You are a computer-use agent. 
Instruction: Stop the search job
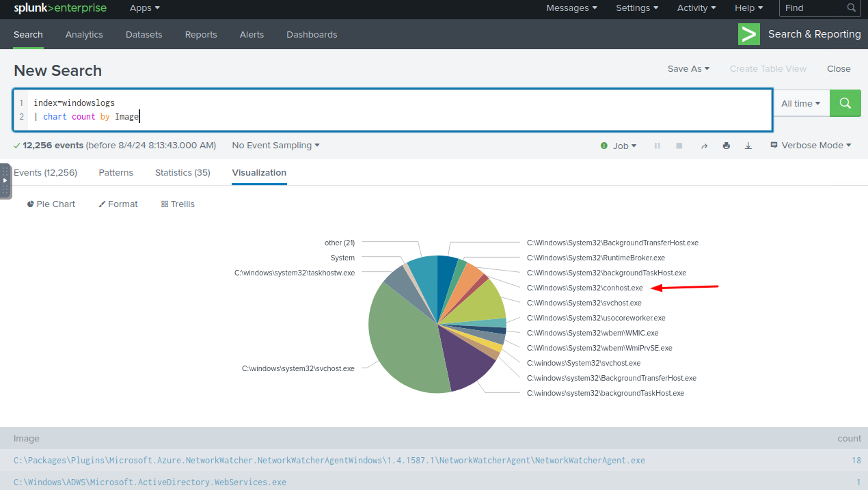[679, 146]
